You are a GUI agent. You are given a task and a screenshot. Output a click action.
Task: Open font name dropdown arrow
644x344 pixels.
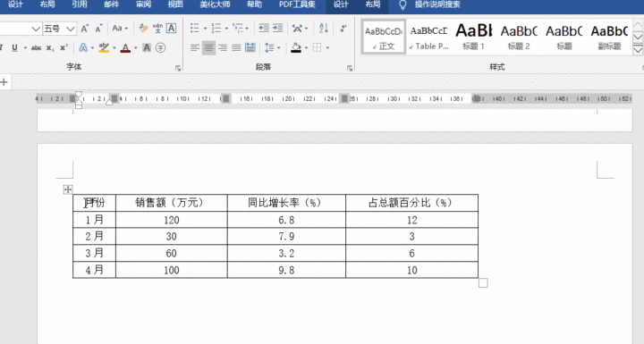(x=36, y=29)
